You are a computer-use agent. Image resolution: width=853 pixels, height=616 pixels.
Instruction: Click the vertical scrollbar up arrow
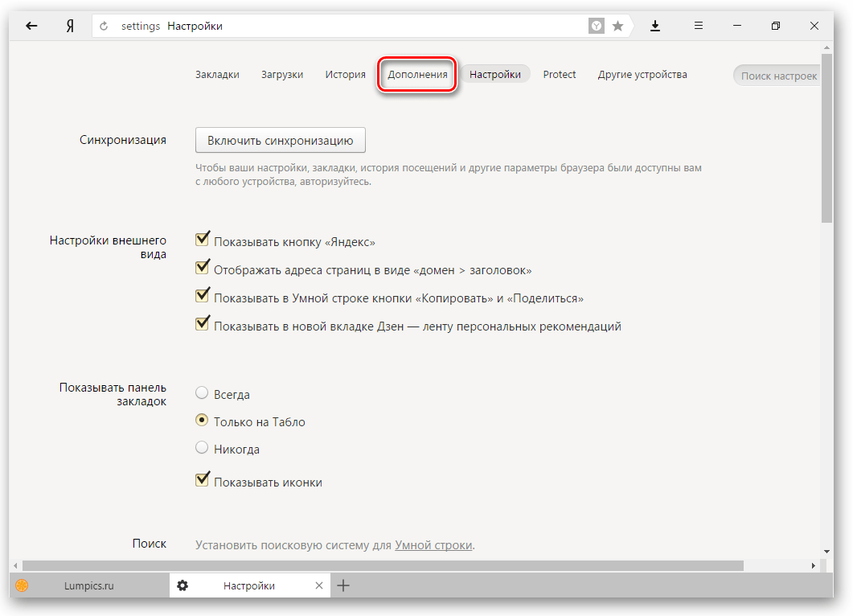click(827, 48)
